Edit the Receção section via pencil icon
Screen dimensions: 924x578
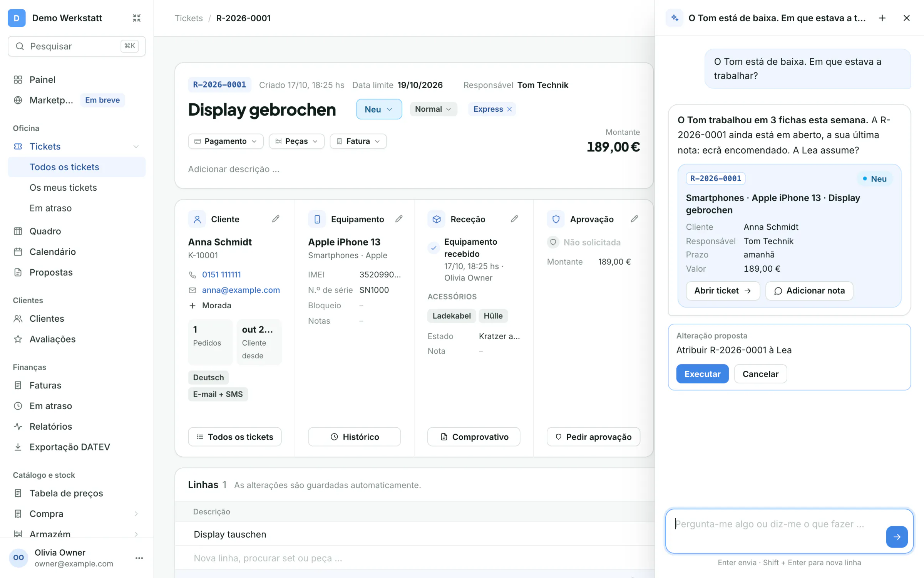[514, 219]
